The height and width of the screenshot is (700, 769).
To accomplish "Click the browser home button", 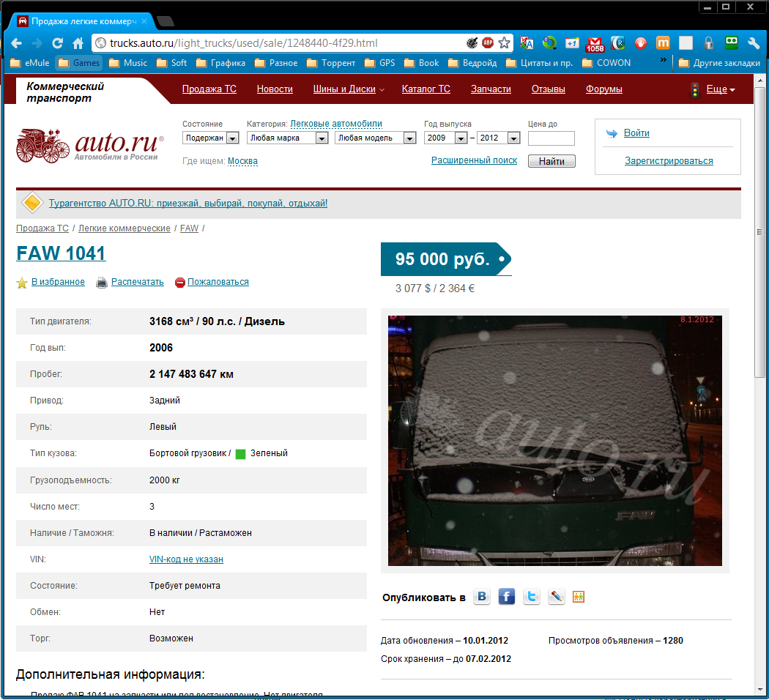I will (78, 42).
